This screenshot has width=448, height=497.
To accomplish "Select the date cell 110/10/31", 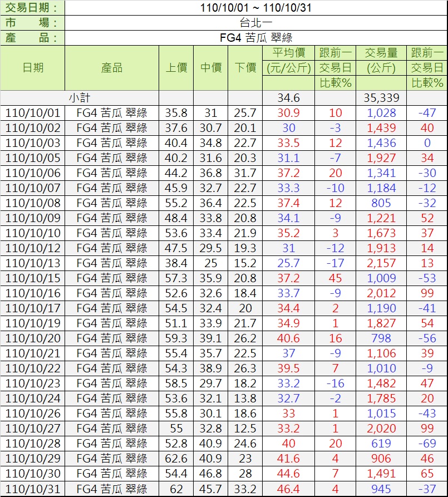I will pos(33,489).
